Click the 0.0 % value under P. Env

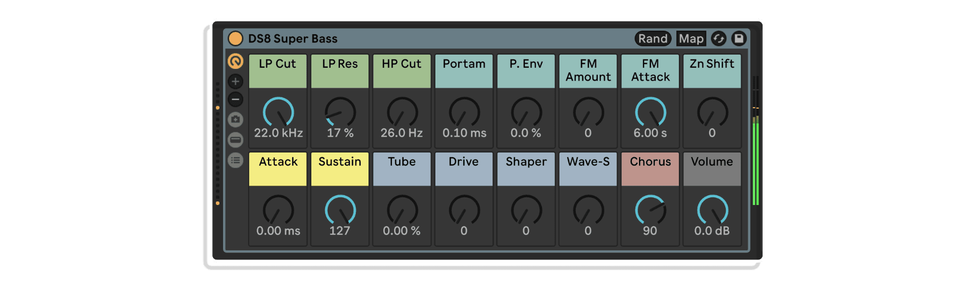[x=526, y=133]
